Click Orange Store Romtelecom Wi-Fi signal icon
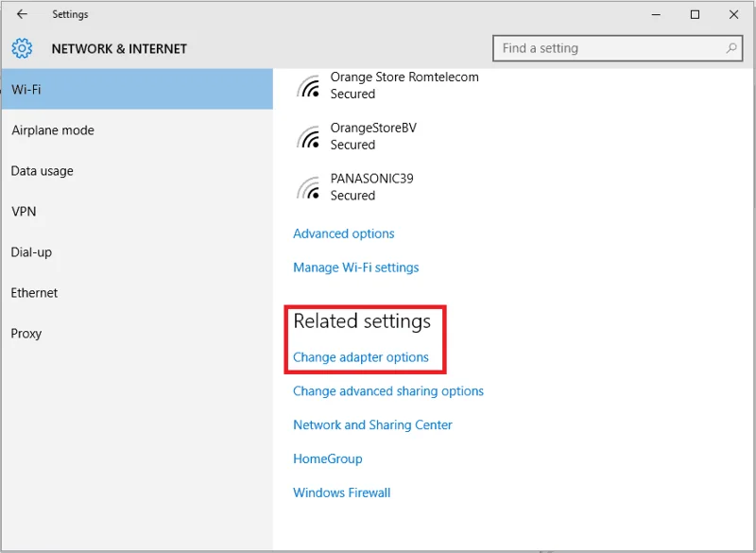 coord(309,86)
